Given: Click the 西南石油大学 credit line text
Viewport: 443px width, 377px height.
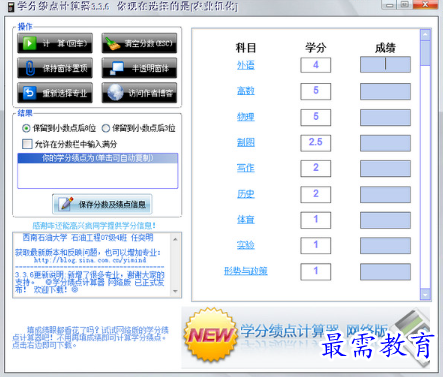Looking at the screenshot, I should pyautogui.click(x=88, y=238).
